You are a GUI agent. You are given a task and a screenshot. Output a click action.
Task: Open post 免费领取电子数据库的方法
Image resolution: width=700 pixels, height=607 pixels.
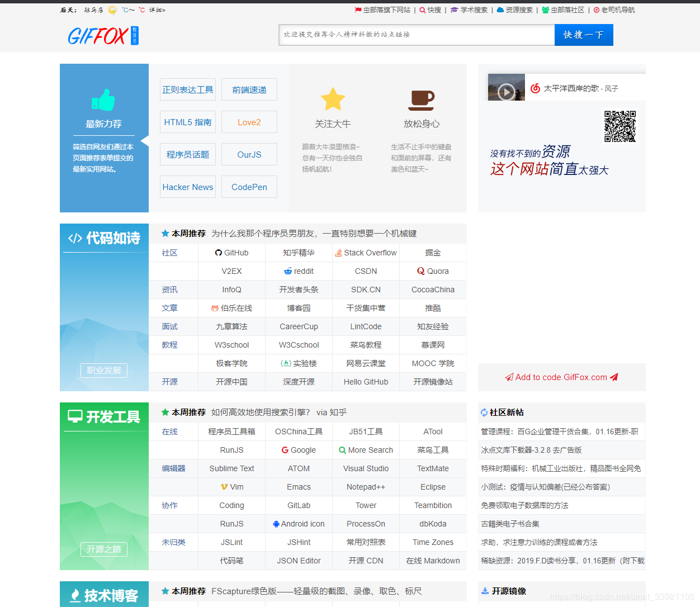(x=524, y=505)
